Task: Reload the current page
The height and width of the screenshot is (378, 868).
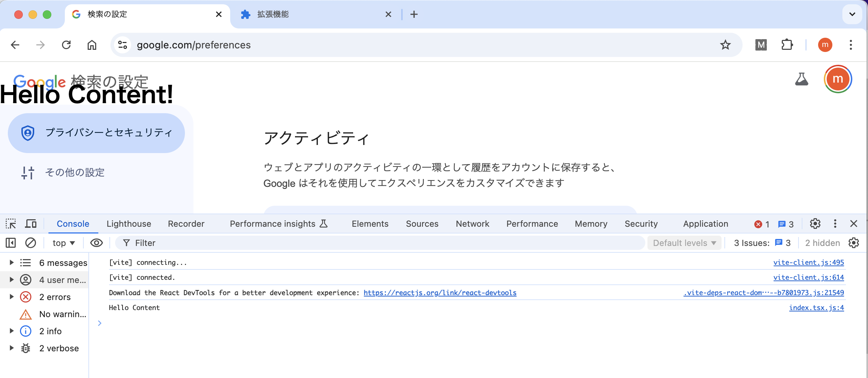Action: [x=66, y=45]
